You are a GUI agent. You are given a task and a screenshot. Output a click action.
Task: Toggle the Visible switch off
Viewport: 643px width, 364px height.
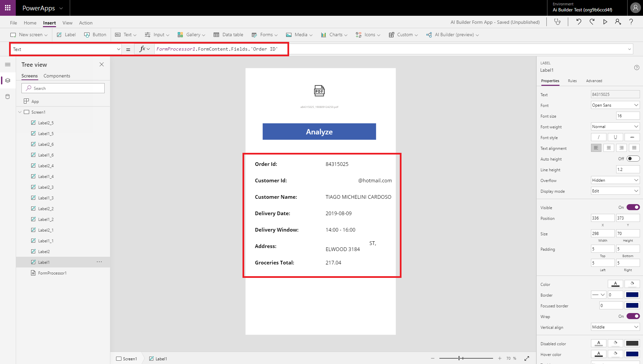coord(633,207)
